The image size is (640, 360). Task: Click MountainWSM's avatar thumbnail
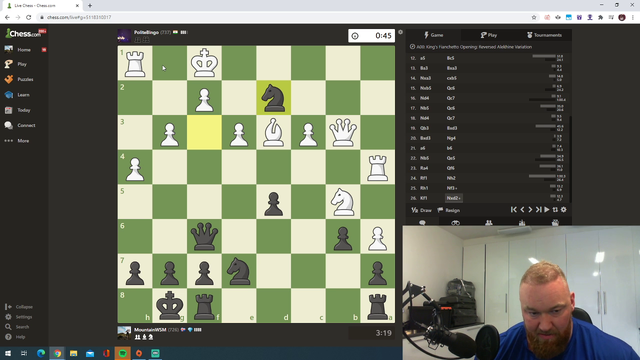click(x=124, y=333)
